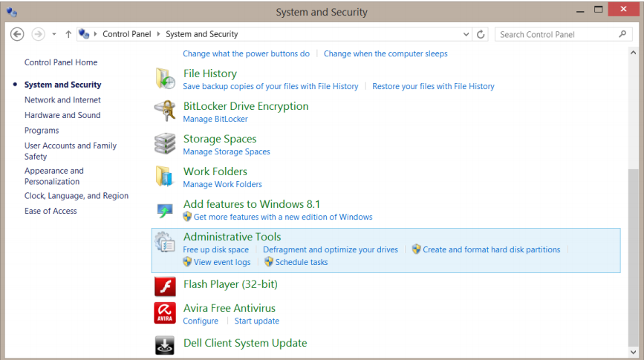This screenshot has width=644, height=360.
Task: Open Appearance and Personalization category
Action: (53, 176)
